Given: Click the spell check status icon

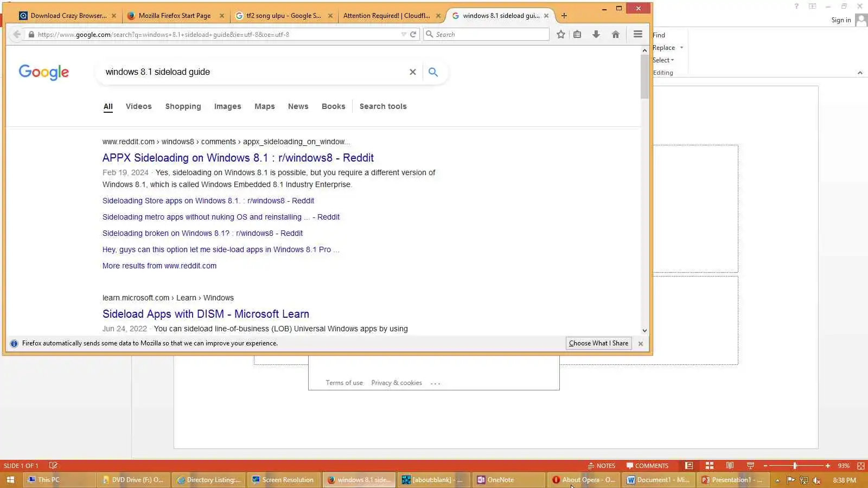Looking at the screenshot, I should coord(53,466).
